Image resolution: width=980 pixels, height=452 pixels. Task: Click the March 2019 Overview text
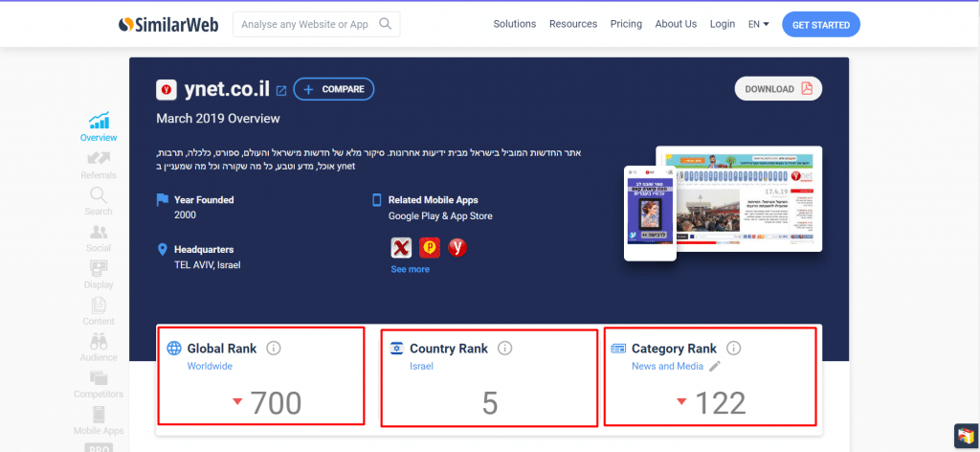218,118
